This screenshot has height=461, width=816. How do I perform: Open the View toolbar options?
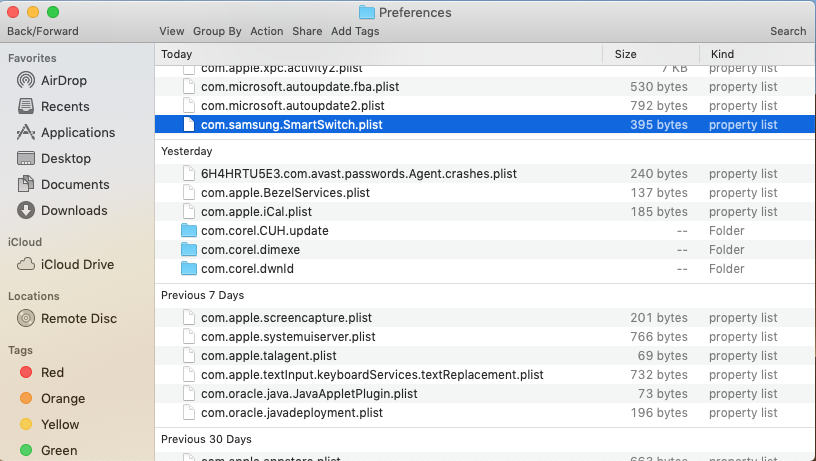click(171, 31)
